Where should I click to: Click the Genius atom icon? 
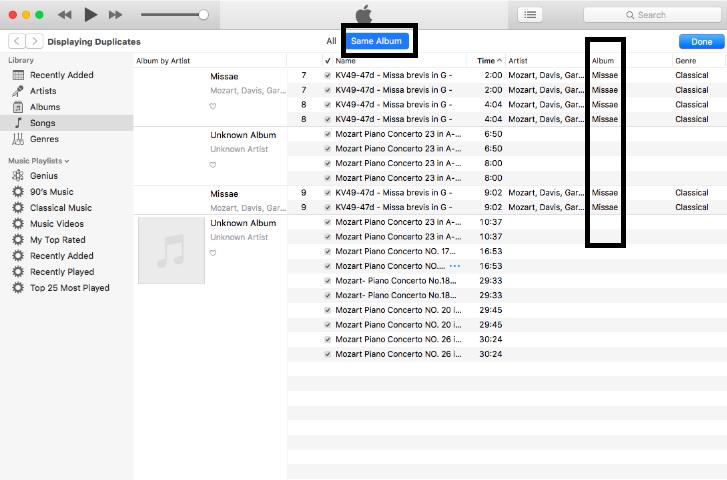point(18,175)
